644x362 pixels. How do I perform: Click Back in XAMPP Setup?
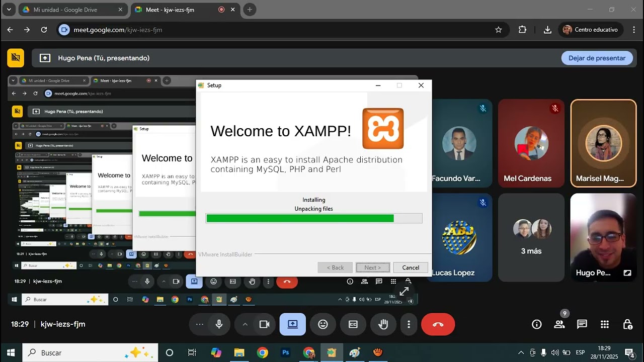coord(335,267)
